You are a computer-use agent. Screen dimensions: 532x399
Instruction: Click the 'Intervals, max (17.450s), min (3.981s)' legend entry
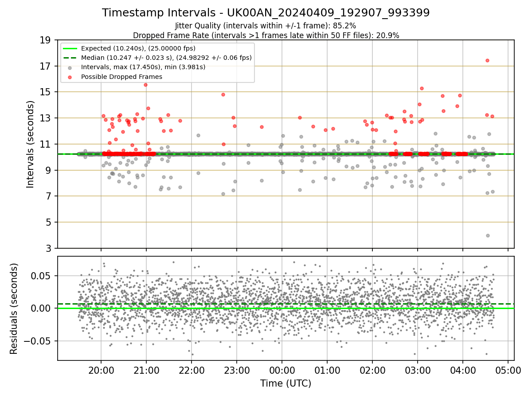pos(143,67)
